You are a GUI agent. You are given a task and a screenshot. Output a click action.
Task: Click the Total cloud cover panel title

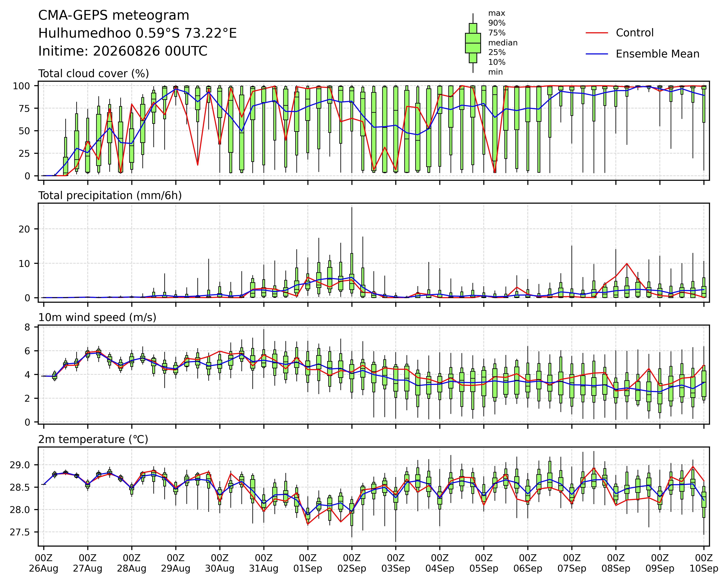coord(94,74)
